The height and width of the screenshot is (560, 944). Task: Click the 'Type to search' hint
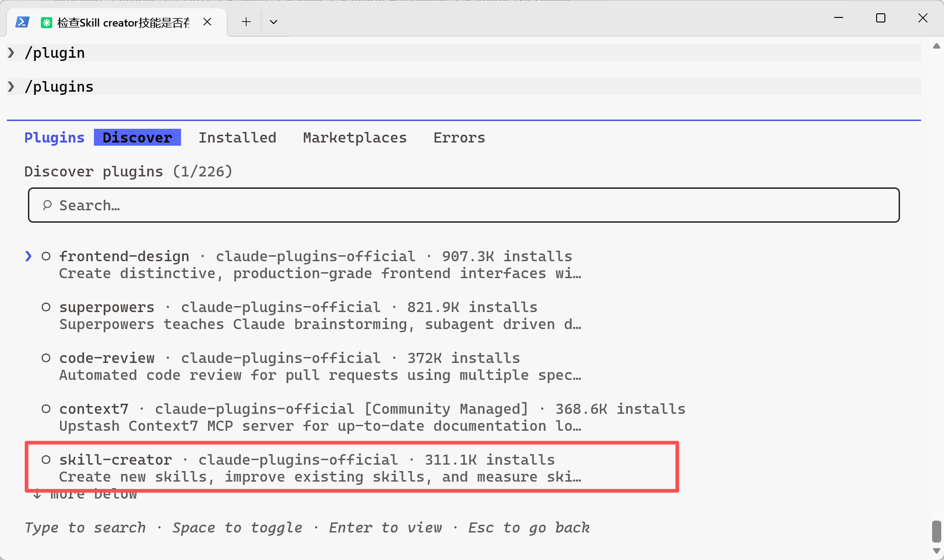tap(85, 528)
